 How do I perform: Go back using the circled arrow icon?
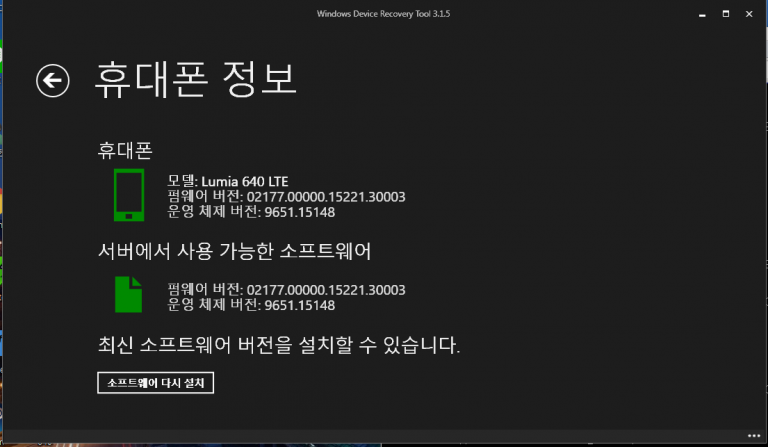[52, 81]
